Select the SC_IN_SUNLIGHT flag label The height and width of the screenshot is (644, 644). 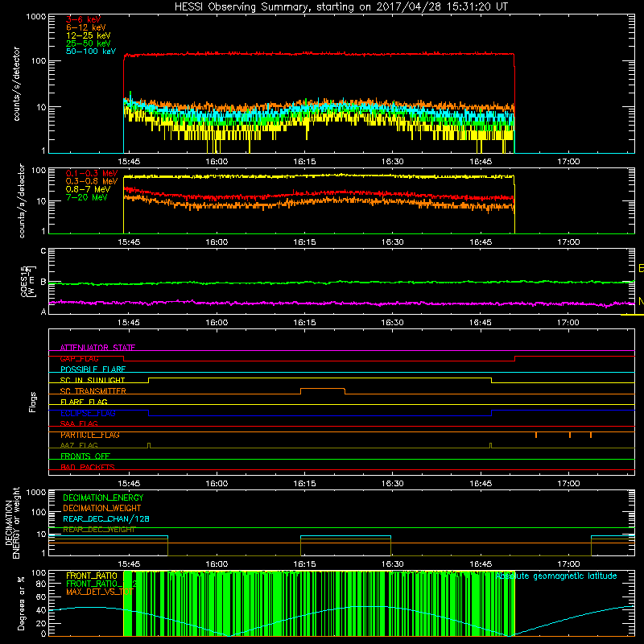point(93,380)
